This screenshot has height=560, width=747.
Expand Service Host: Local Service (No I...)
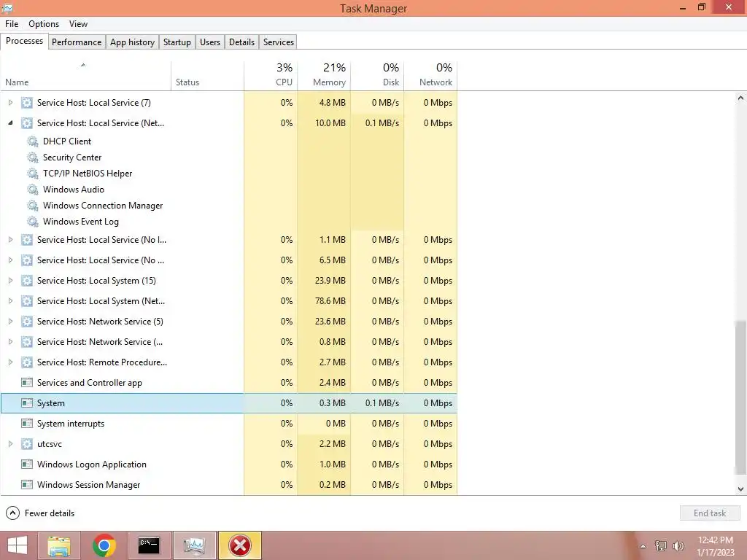tap(10, 239)
